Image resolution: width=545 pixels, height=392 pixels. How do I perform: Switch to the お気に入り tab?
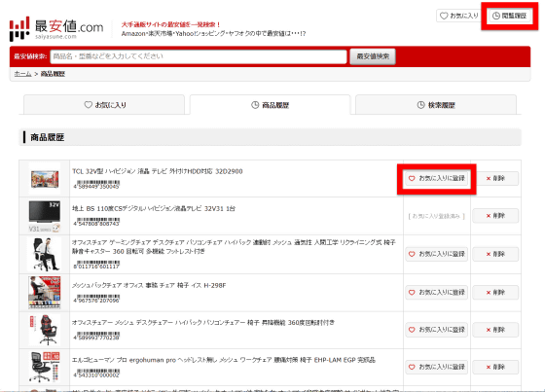tap(104, 105)
